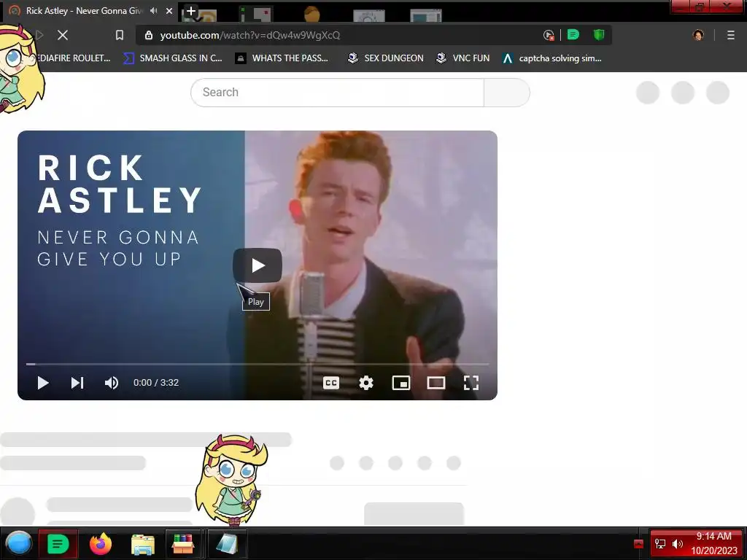Open File Explorer from taskbar
Image resolution: width=747 pixels, height=560 pixels.
(x=143, y=544)
